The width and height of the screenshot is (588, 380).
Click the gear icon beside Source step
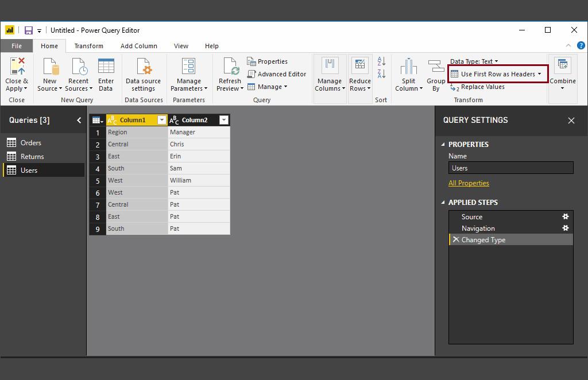tap(565, 217)
